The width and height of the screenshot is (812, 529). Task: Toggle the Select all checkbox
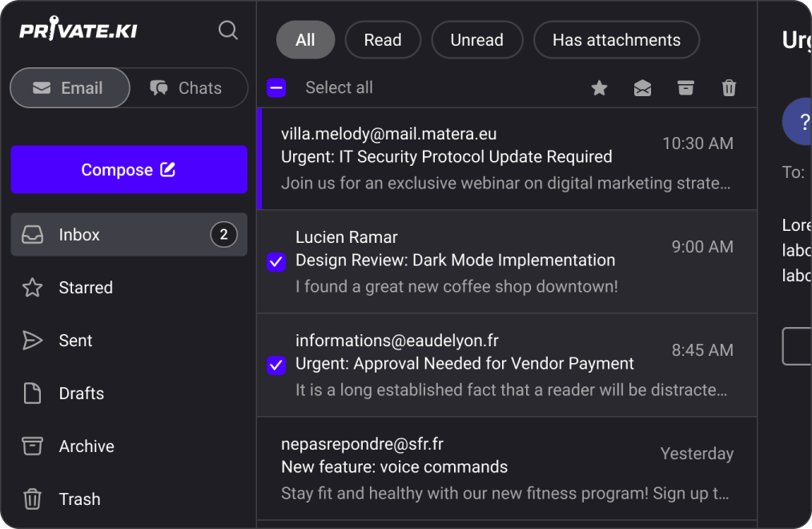click(x=276, y=88)
